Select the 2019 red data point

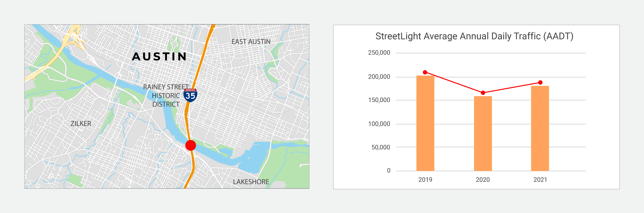point(425,72)
